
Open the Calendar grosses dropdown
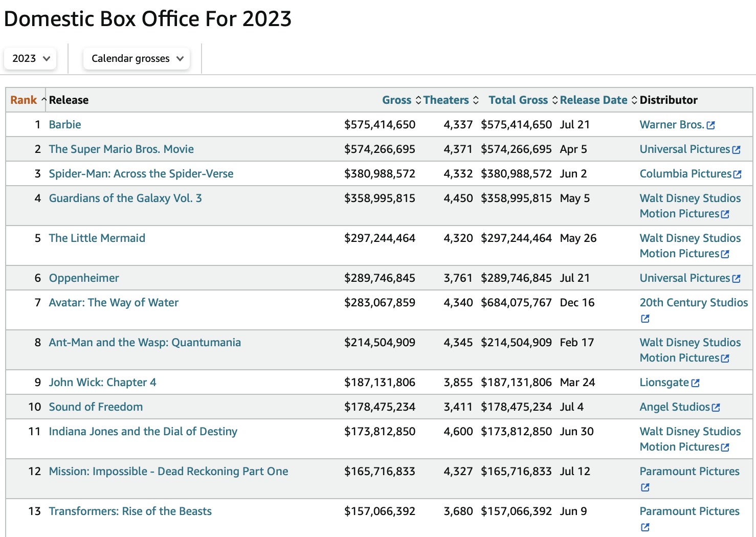point(137,58)
